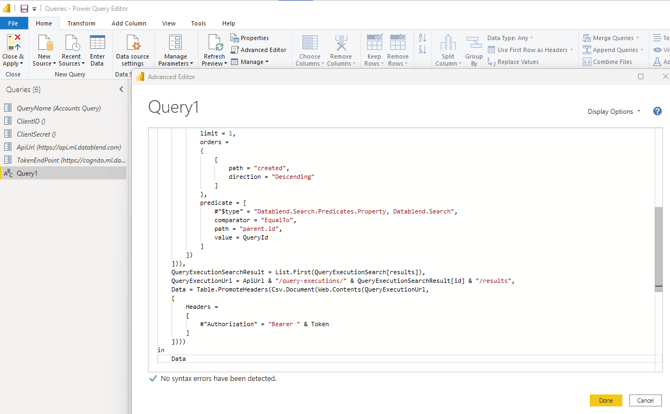
Task: Open the Advanced Editor help icon
Action: 657,112
